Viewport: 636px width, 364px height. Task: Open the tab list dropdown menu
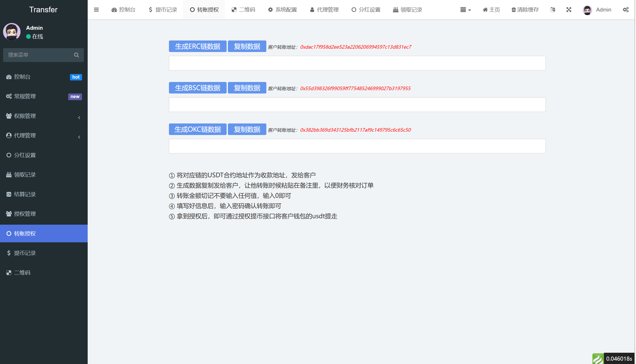click(x=466, y=10)
